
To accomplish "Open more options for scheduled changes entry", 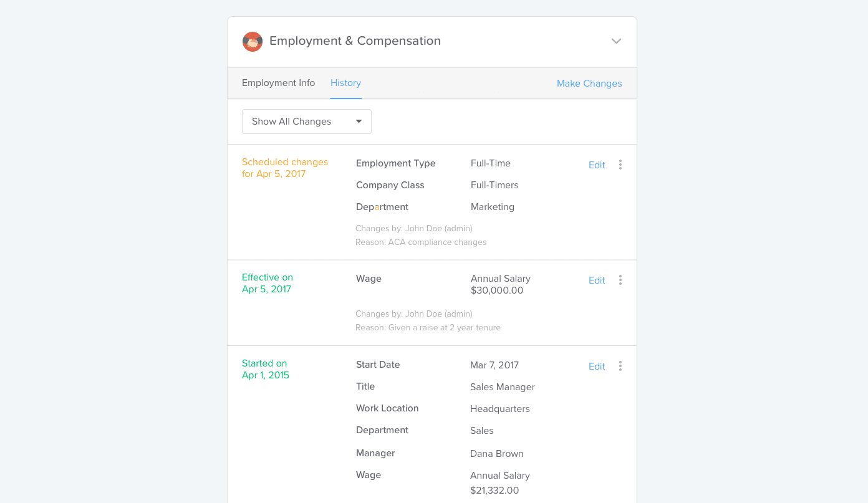I will tap(620, 165).
